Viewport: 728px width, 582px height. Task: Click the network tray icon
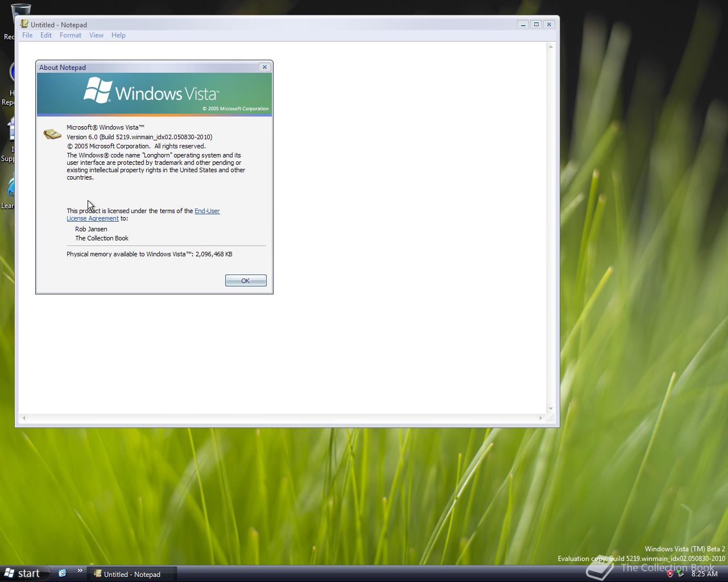(x=680, y=573)
